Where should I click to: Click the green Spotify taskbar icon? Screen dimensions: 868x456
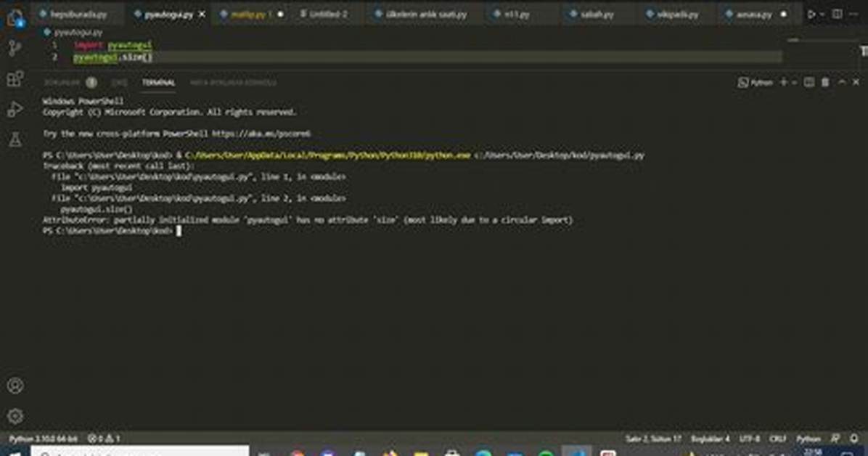[x=545, y=452]
